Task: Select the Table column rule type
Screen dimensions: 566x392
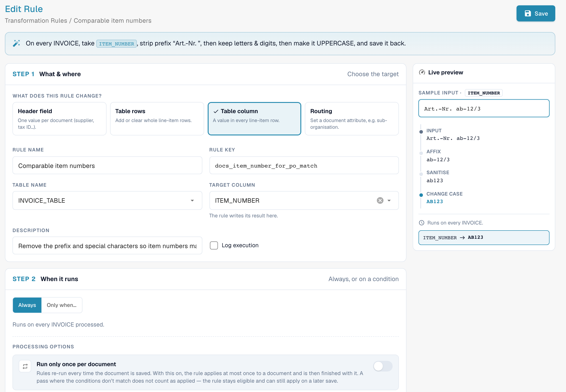Action: tap(254, 119)
